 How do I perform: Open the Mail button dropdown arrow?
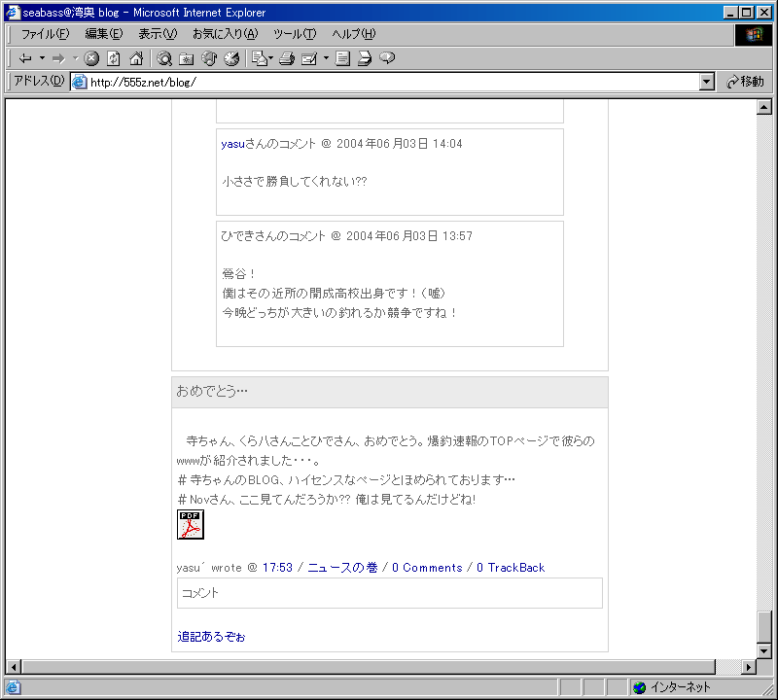[271, 58]
